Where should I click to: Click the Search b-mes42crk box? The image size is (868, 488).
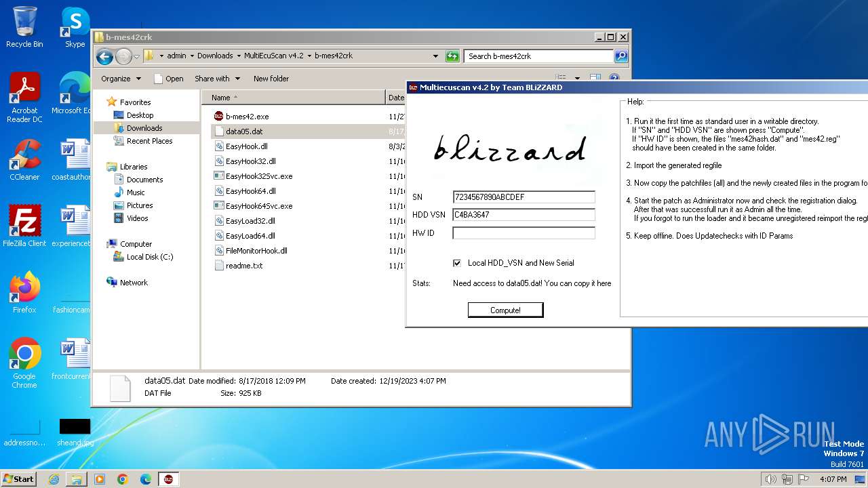coord(539,56)
